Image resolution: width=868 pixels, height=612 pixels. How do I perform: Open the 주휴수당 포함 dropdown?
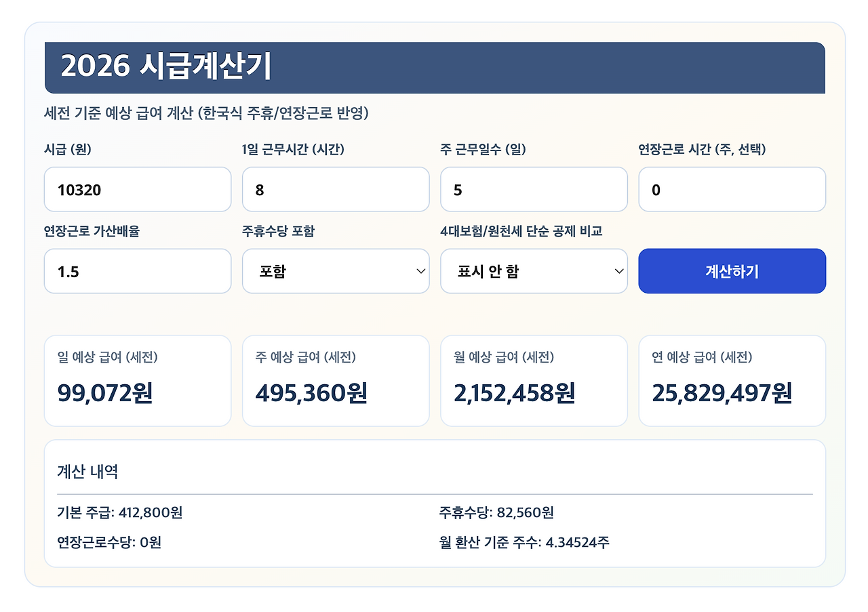(336, 271)
